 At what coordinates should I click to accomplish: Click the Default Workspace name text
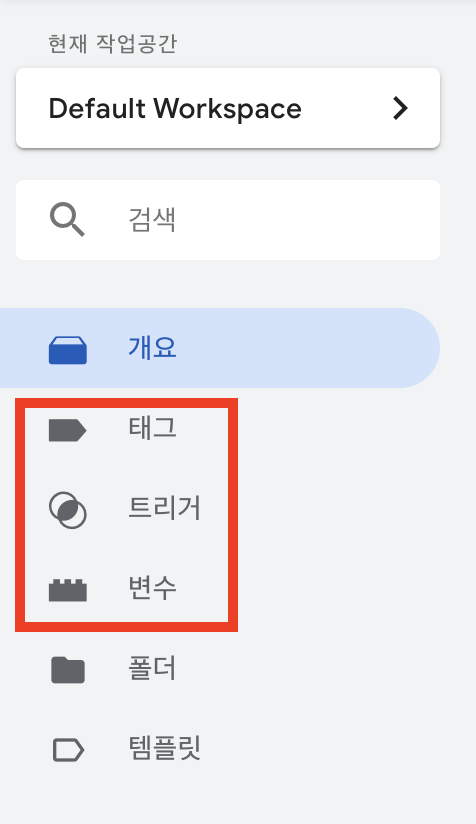pyautogui.click(x=175, y=109)
